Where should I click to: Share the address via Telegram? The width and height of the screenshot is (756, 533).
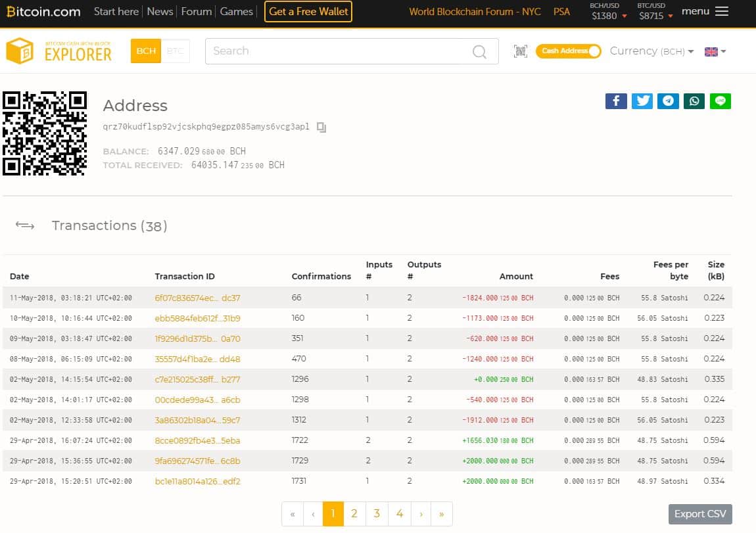668,101
